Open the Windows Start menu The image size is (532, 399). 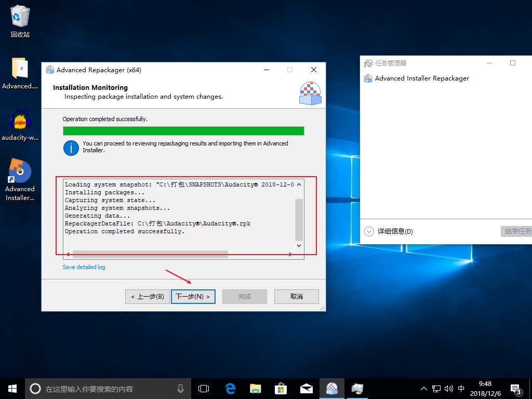click(12, 389)
